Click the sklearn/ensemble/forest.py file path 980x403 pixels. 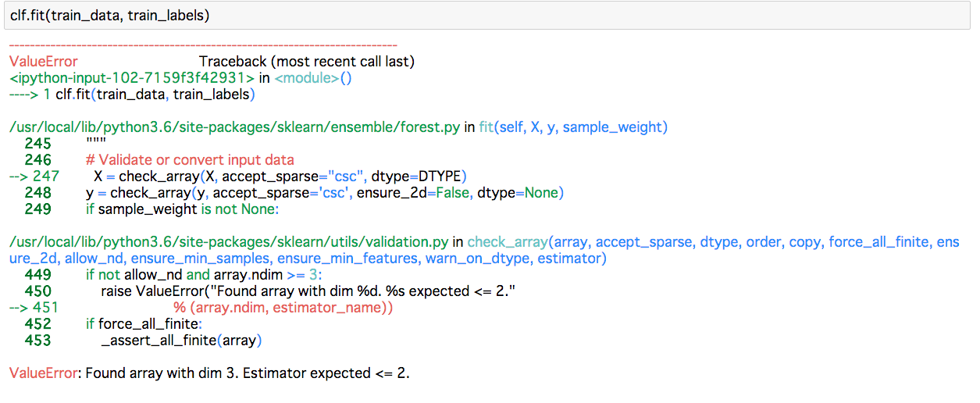tap(234, 127)
